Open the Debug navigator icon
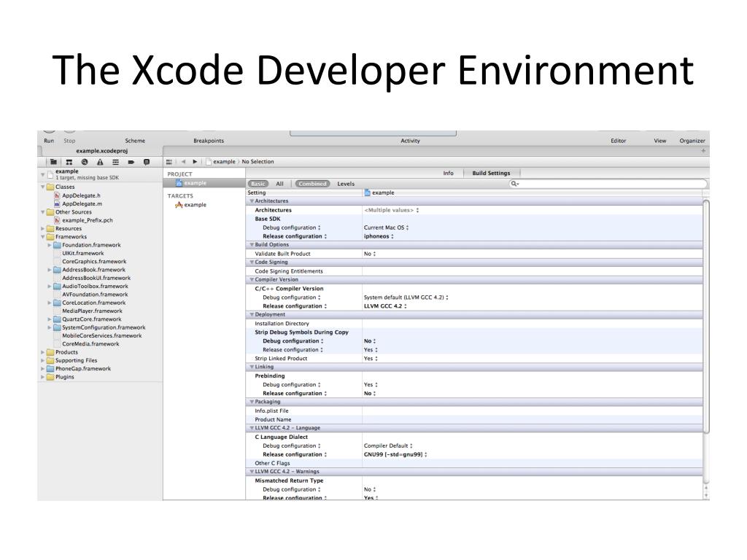The image size is (747, 560). (x=115, y=162)
